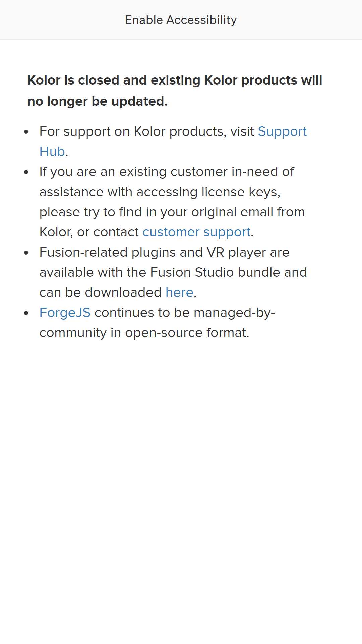Click the line 'Fusion-related plugins and VR player are'
The image size is (362, 644).
pos(164,252)
